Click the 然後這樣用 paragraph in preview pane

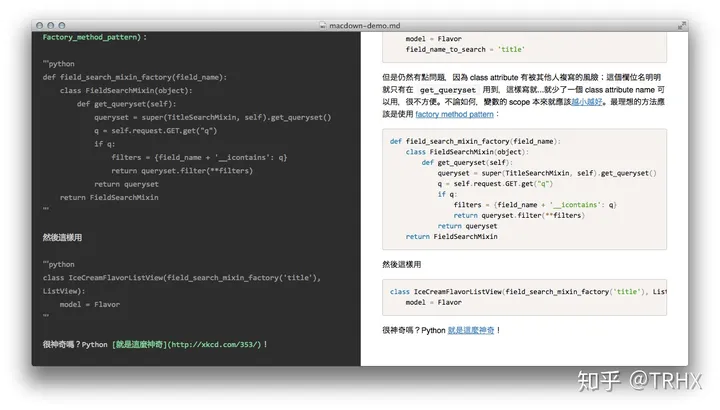pos(402,264)
